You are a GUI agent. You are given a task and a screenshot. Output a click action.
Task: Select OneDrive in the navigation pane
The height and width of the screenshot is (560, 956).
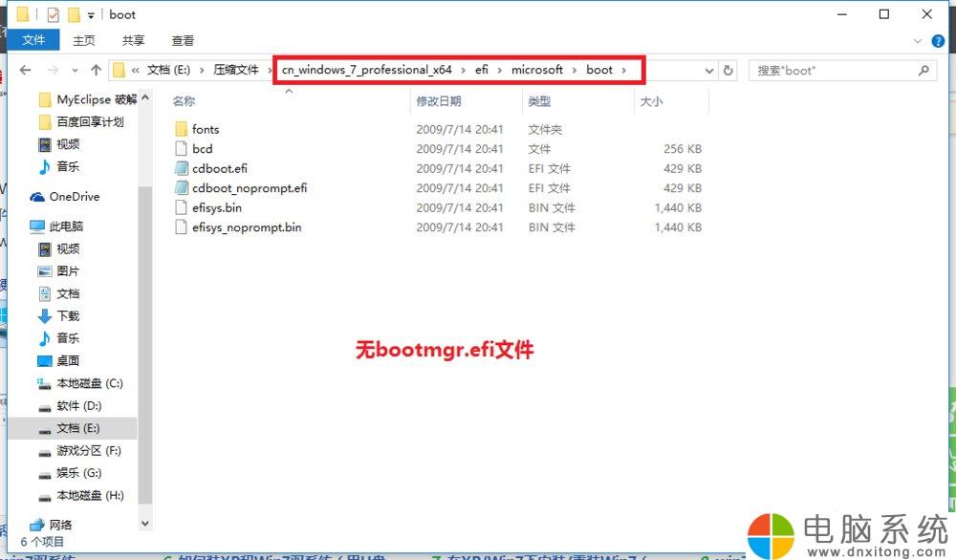(65, 197)
